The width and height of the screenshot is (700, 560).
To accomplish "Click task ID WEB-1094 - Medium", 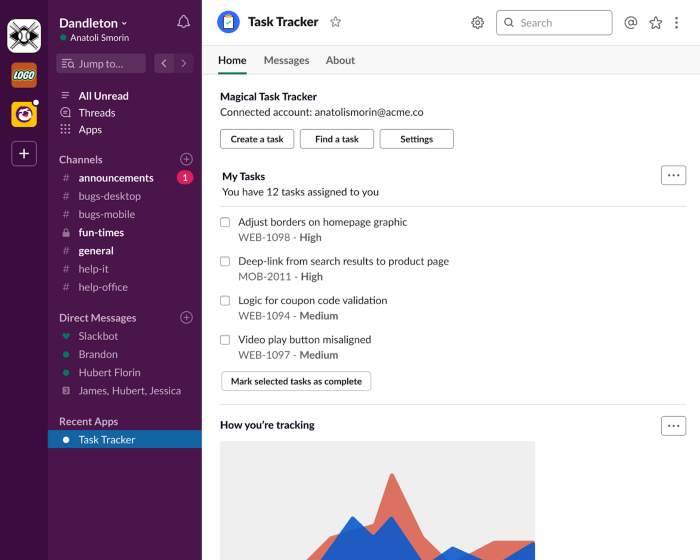I will 288,316.
